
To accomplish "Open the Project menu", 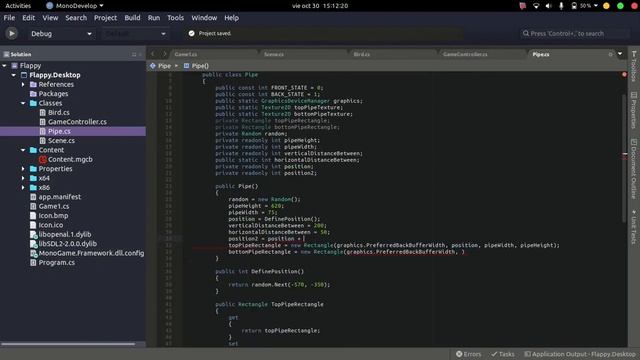I will (105, 18).
